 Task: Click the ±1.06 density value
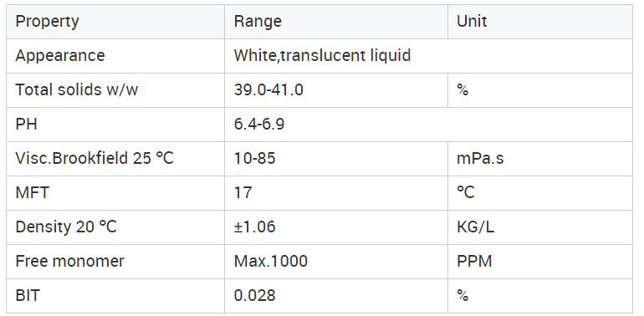pyautogui.click(x=254, y=227)
